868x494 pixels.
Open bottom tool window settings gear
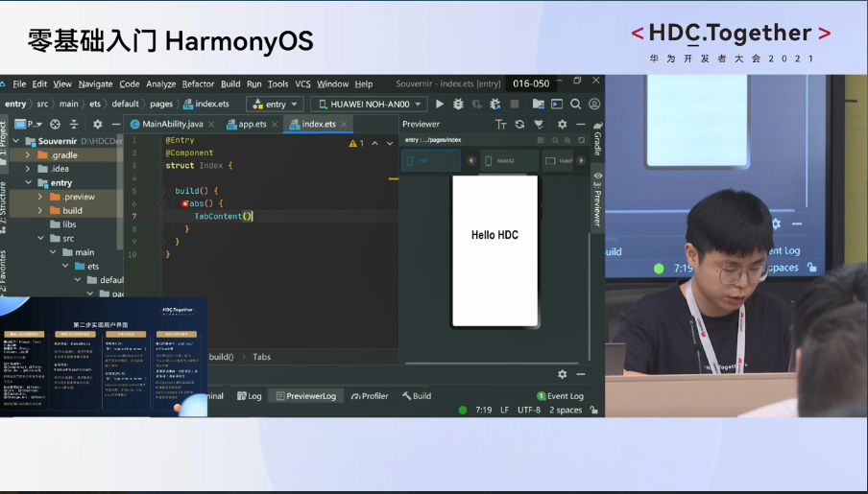563,374
